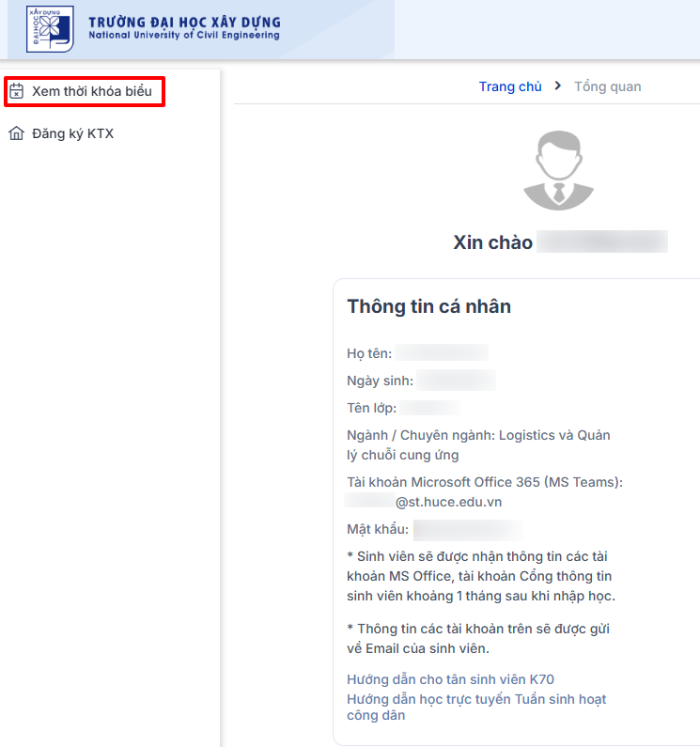The width and height of the screenshot is (700, 747).
Task: Open Hướng dẫn học trực tuyến Tuần sinh hoạt link
Action: pos(476,699)
